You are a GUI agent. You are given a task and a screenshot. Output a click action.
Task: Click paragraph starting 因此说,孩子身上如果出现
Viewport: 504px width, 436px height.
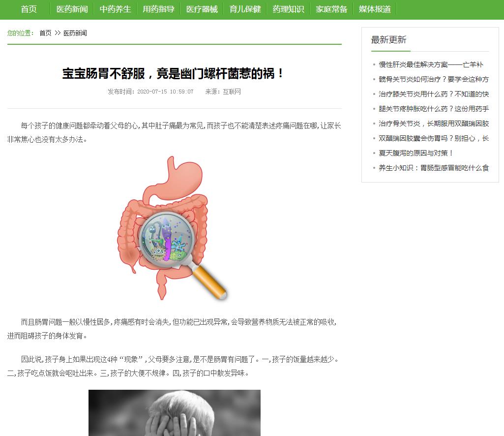(x=174, y=366)
